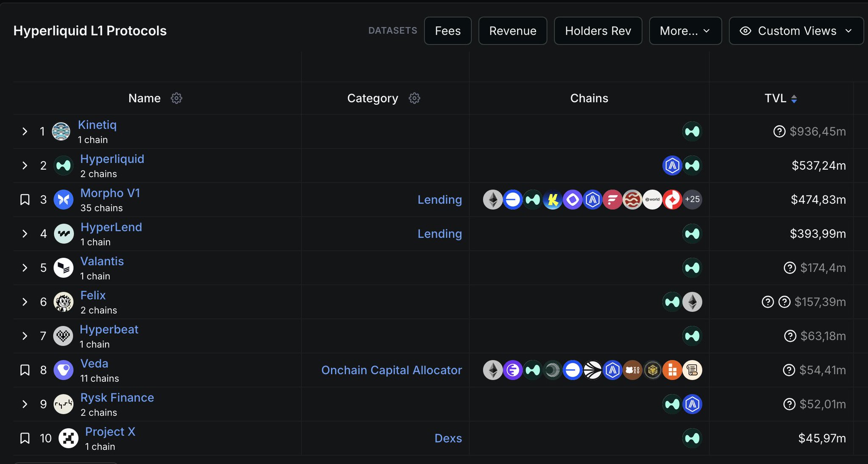Select the Fees dataset
868x464 pixels.
pos(448,31)
